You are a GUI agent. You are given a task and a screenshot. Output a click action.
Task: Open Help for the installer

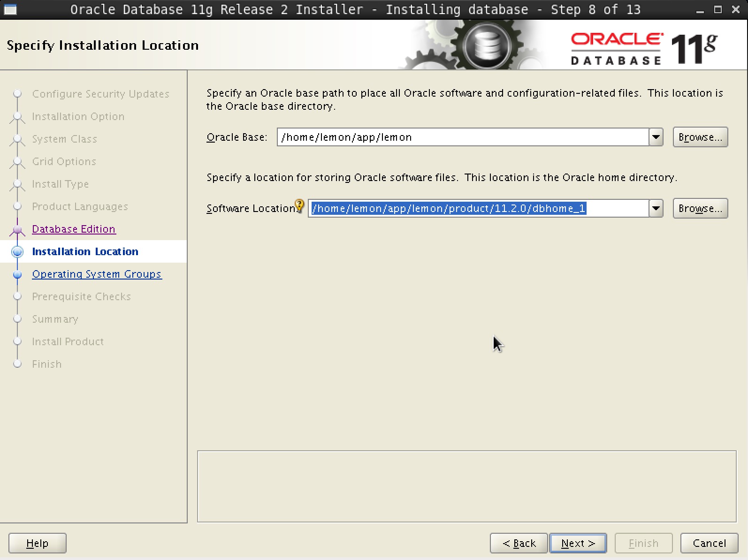[x=37, y=543]
